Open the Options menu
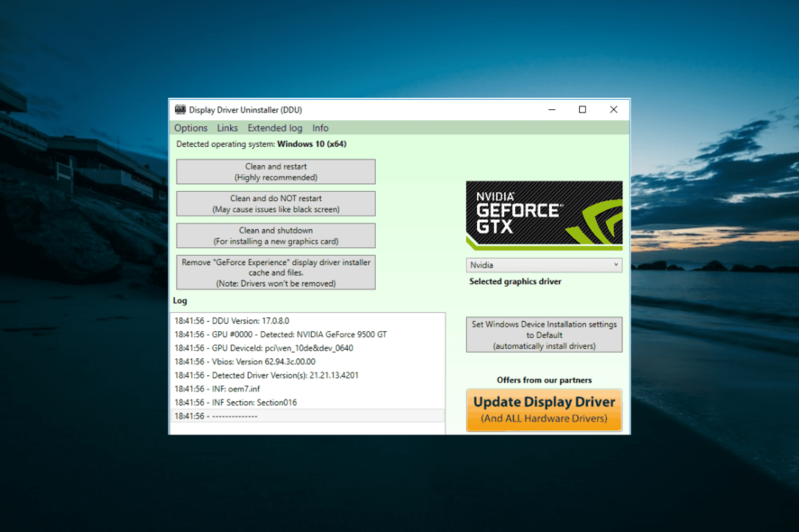Viewport: 799px width, 532px height. click(190, 128)
